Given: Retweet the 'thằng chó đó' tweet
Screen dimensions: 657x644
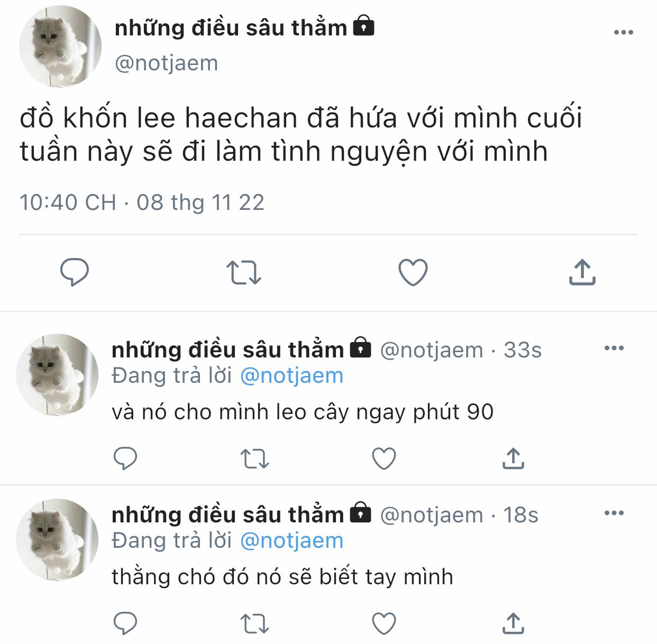Looking at the screenshot, I should (x=255, y=623).
